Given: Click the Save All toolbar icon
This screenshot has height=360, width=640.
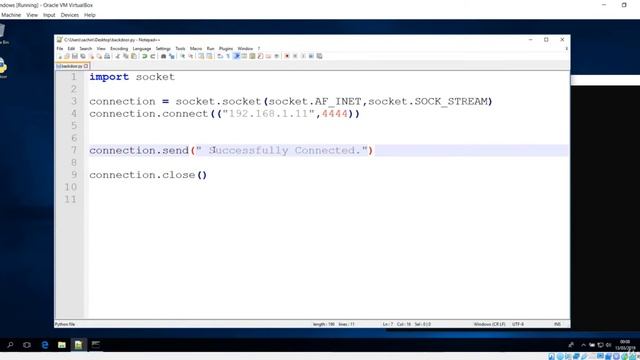Looking at the screenshot, I should (83, 56).
